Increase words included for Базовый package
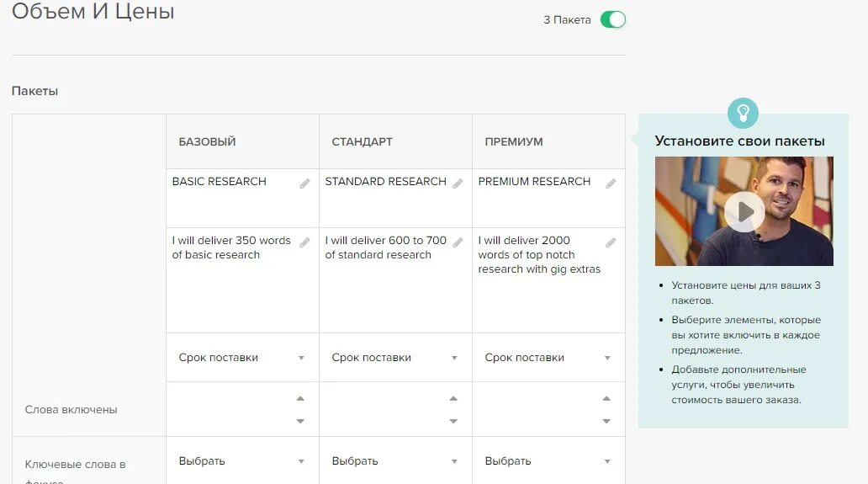 [x=300, y=398]
